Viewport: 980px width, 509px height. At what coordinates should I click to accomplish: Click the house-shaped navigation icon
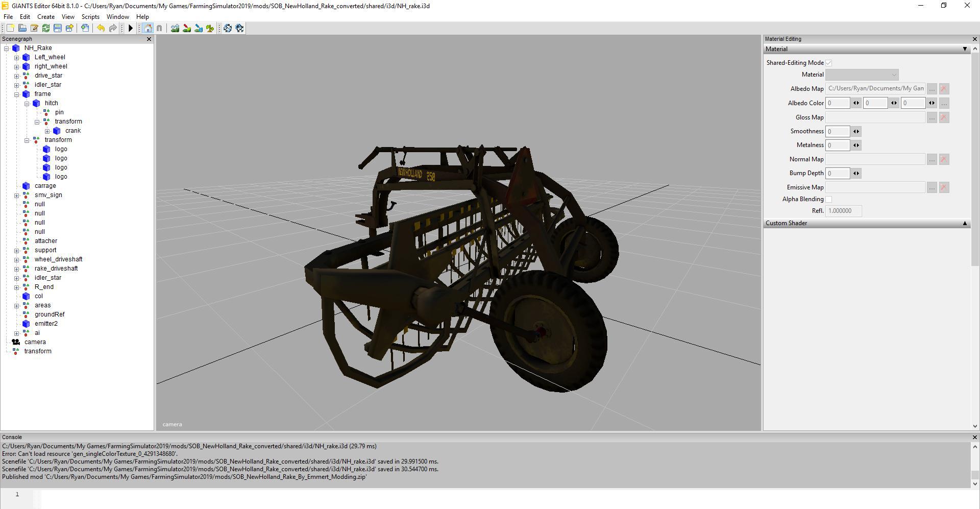(148, 28)
